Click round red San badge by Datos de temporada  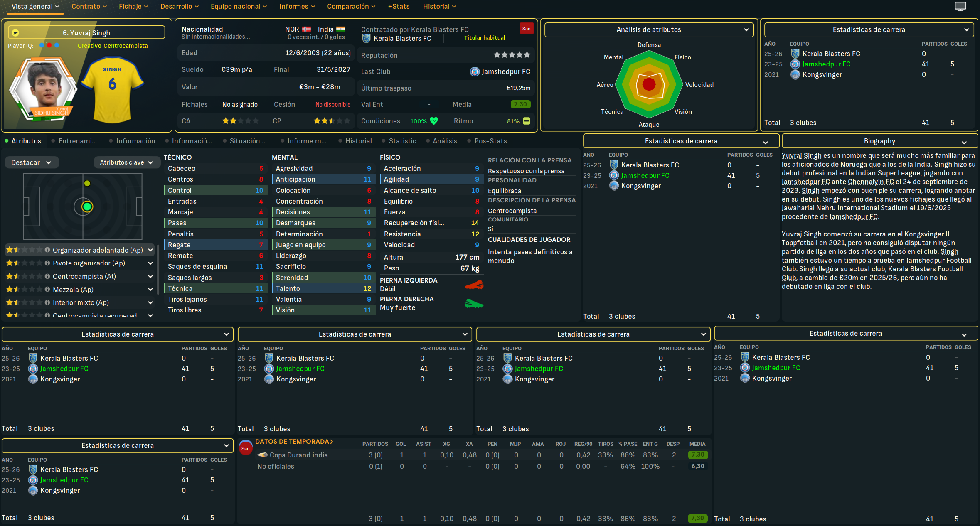click(x=246, y=448)
